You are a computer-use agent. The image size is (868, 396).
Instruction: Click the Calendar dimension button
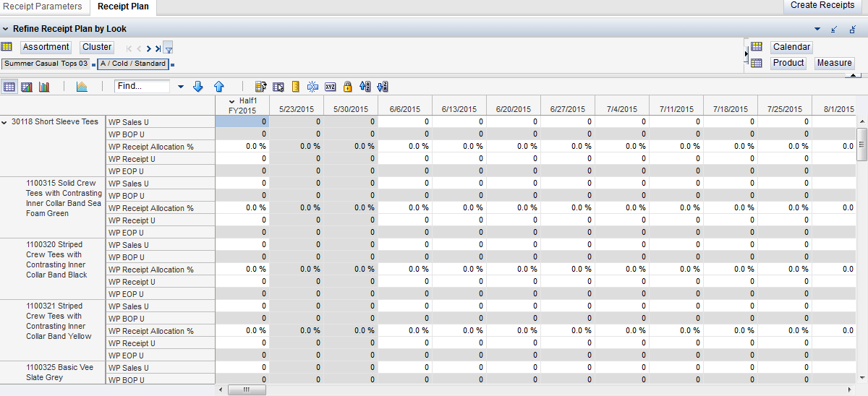tap(791, 47)
